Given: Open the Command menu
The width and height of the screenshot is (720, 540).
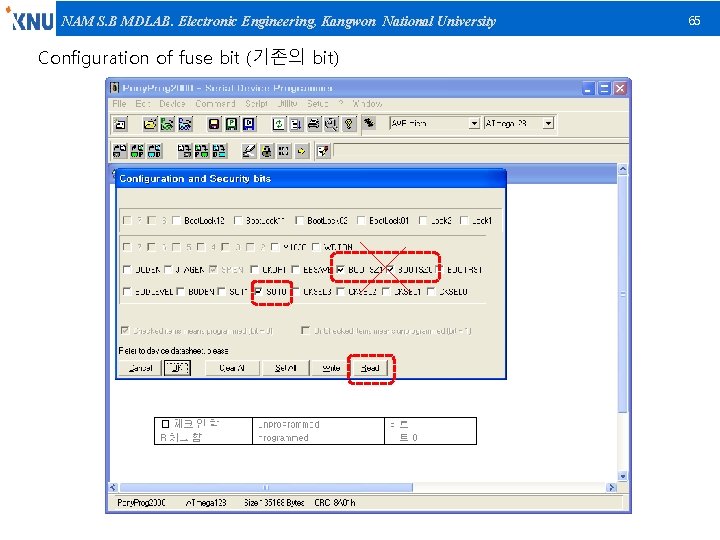Looking at the screenshot, I should 215,104.
